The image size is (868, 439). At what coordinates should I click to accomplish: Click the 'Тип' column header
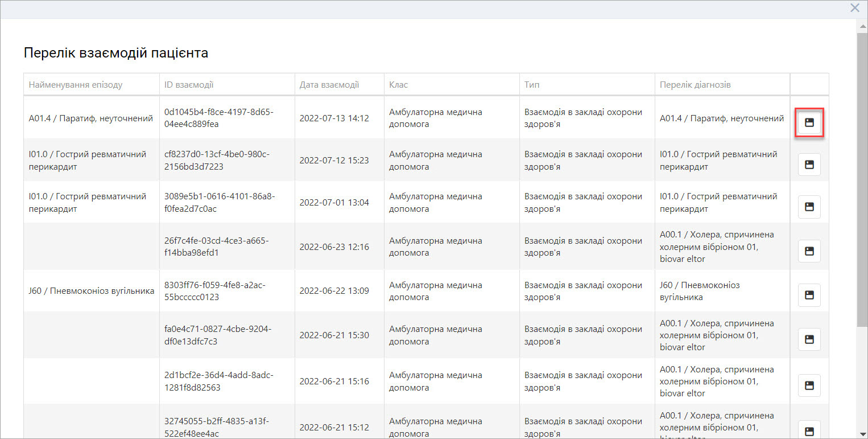pos(532,85)
